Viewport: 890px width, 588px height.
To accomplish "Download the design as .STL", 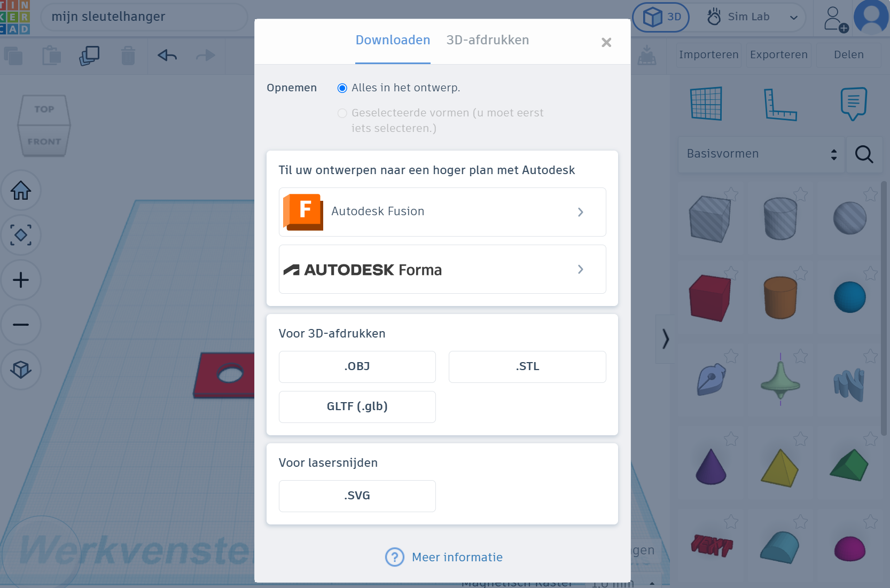I will pyautogui.click(x=527, y=367).
